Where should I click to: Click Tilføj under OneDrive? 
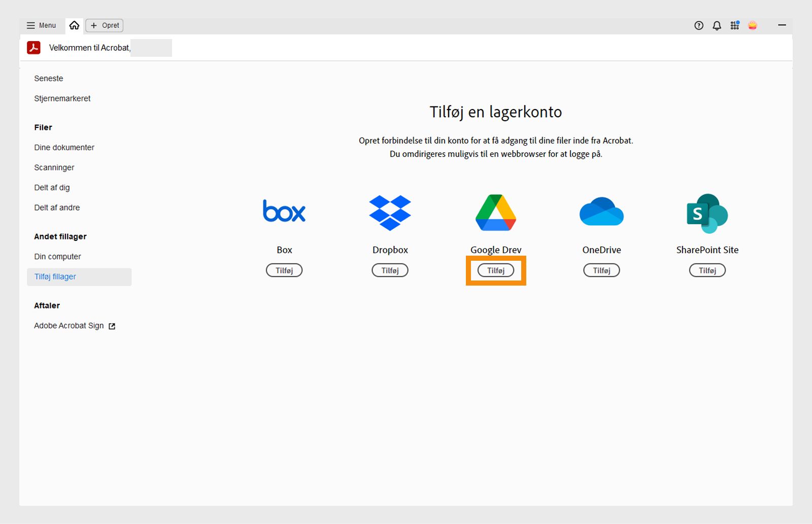click(x=601, y=270)
